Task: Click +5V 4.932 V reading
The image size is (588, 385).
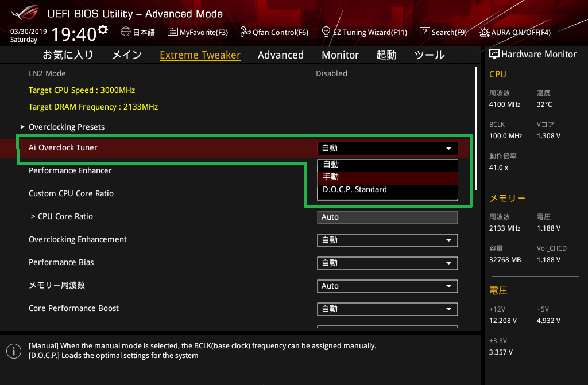Action: tap(548, 321)
